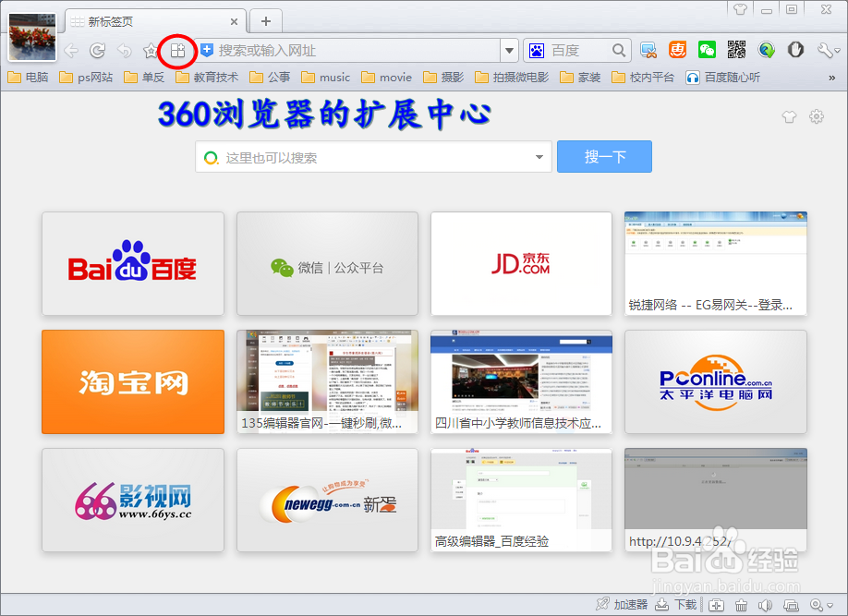
Task: Open 下载 downloads in status bar
Action: click(x=675, y=604)
